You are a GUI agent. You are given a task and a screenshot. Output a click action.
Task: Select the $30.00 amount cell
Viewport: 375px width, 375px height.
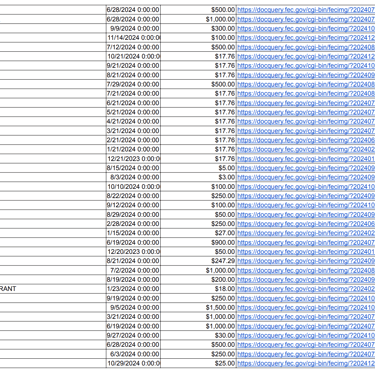199,335
